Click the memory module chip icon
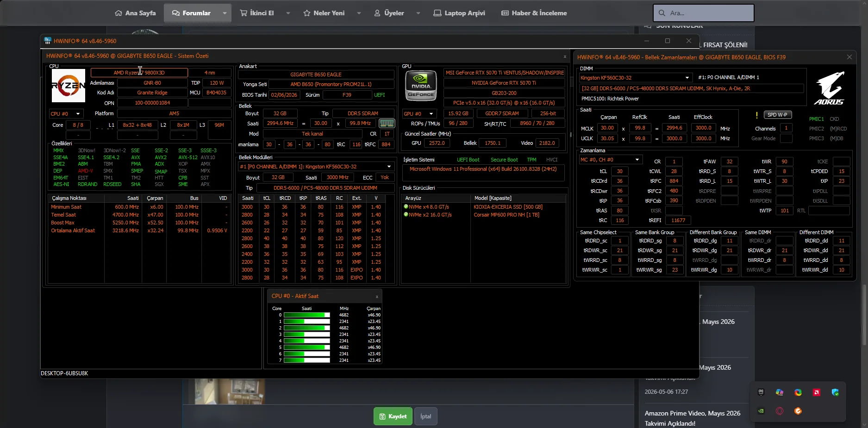The image size is (868, 428). pos(387,124)
